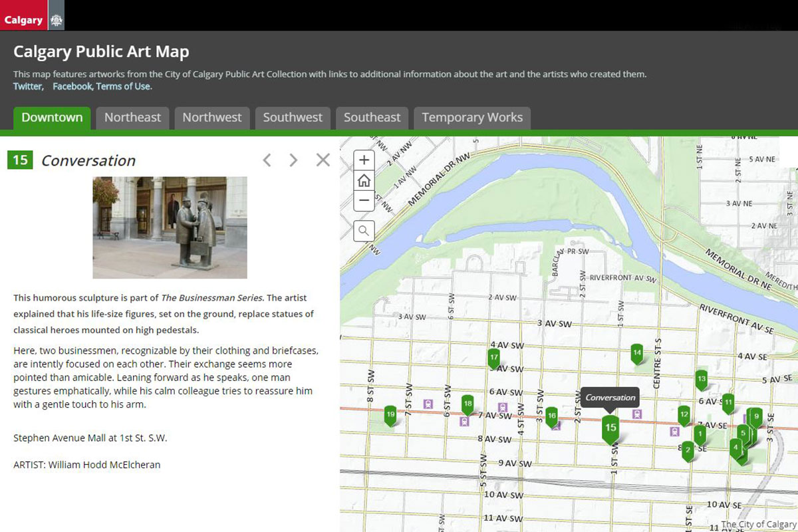Reset map to home extent
The height and width of the screenshot is (532, 798).
pyautogui.click(x=364, y=180)
